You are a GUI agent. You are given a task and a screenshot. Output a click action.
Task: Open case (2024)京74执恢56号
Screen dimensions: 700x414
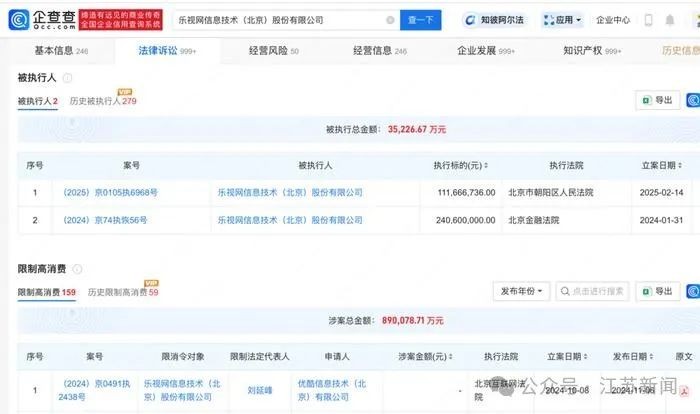pyautogui.click(x=105, y=220)
